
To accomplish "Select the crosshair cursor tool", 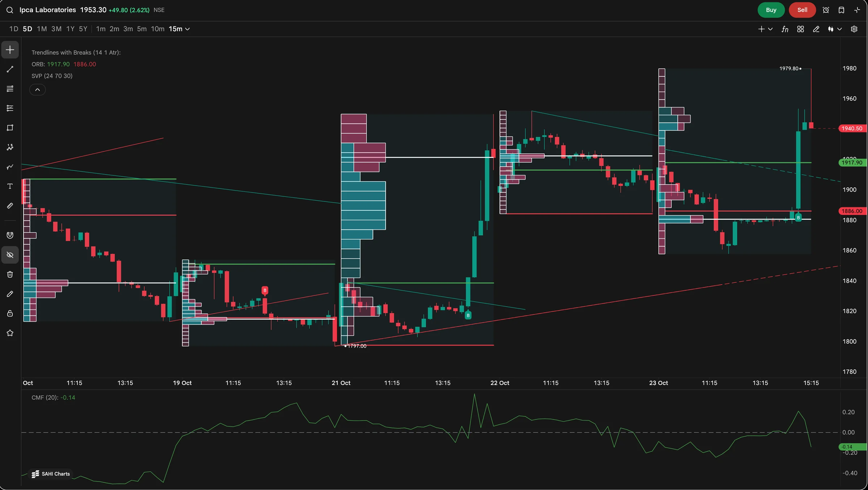I will pyautogui.click(x=10, y=50).
